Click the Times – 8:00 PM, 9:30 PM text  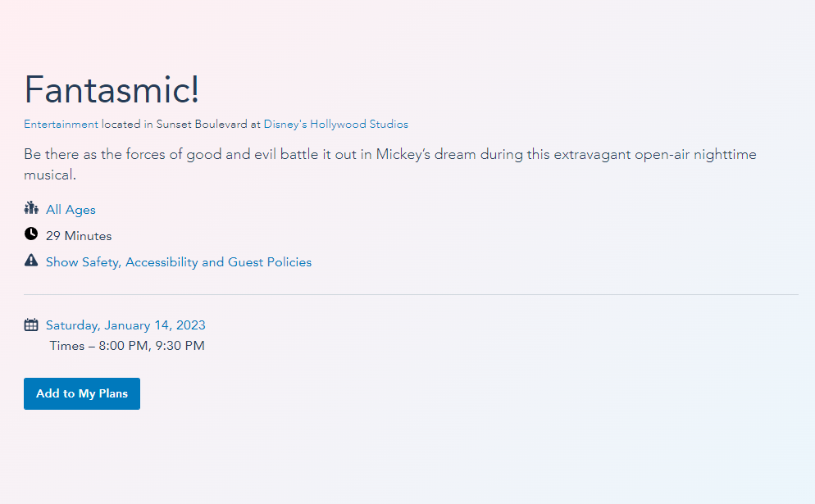127,346
